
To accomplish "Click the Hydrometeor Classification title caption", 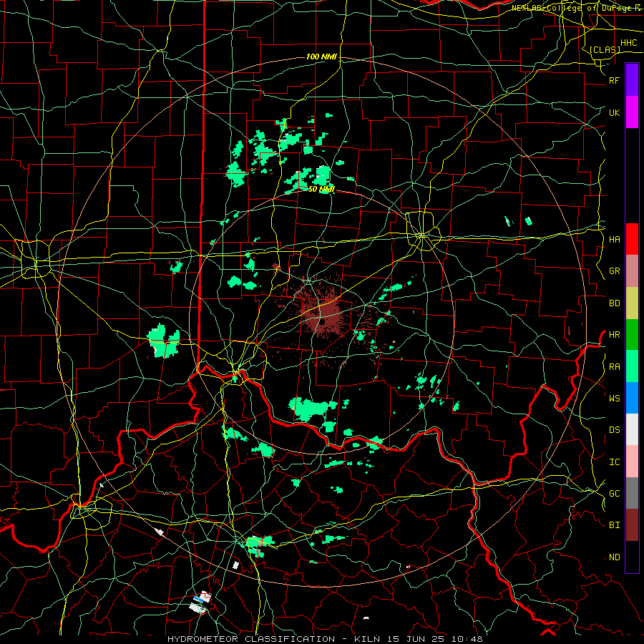I will click(x=325, y=639).
